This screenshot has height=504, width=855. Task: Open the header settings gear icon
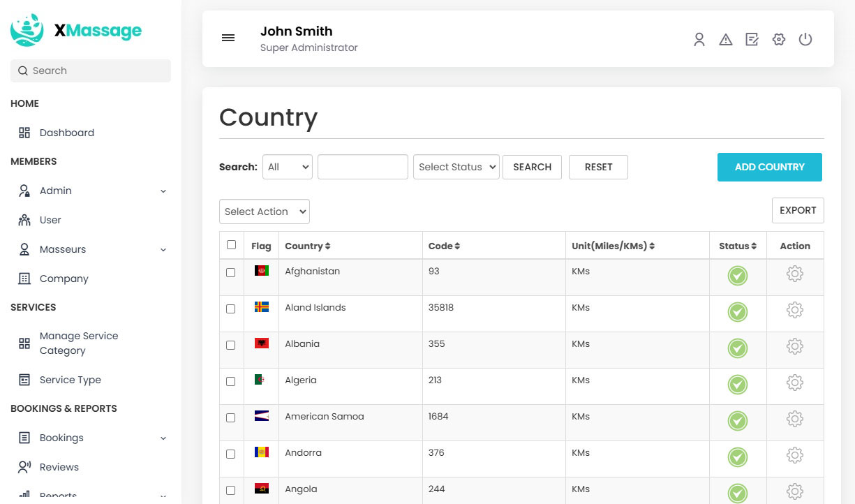click(x=779, y=40)
